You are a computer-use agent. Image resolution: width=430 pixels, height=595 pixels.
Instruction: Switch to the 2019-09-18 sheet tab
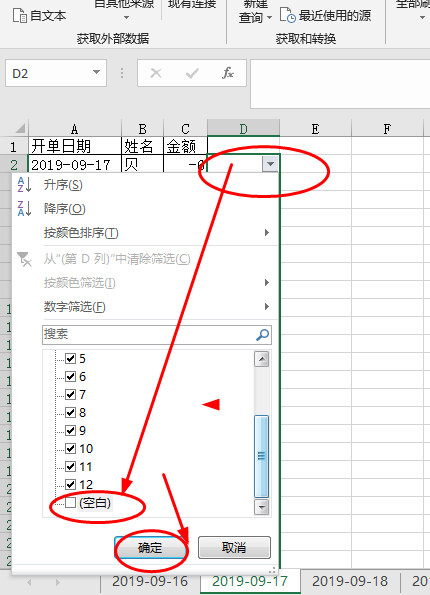click(350, 581)
